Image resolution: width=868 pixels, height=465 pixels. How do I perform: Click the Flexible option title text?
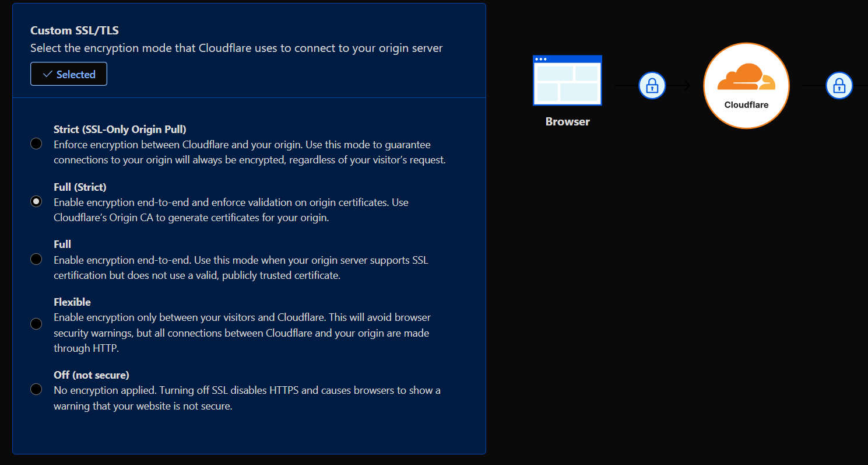72,302
